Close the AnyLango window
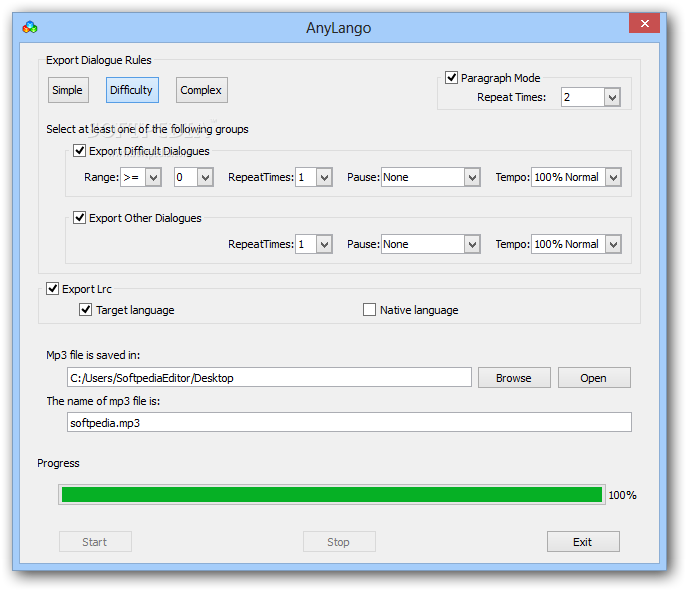 [x=644, y=24]
